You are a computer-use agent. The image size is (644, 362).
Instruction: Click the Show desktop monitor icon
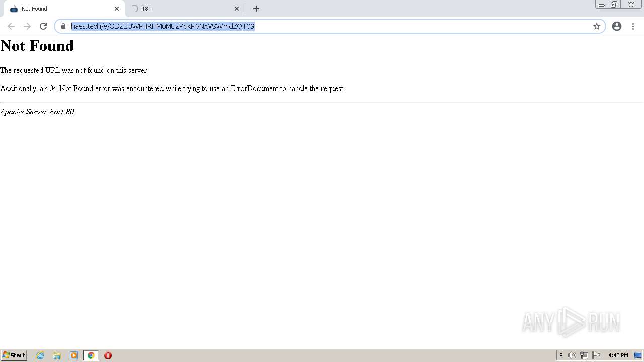pos(638,355)
